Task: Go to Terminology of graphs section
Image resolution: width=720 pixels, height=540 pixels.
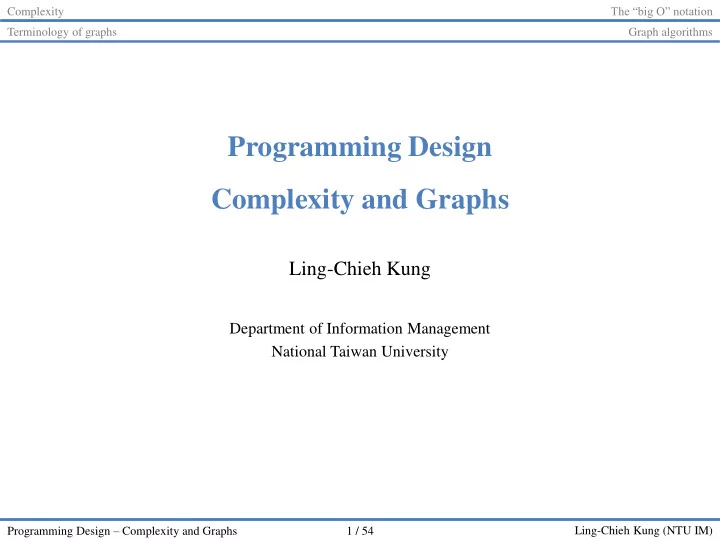Action: pyautogui.click(x=62, y=32)
